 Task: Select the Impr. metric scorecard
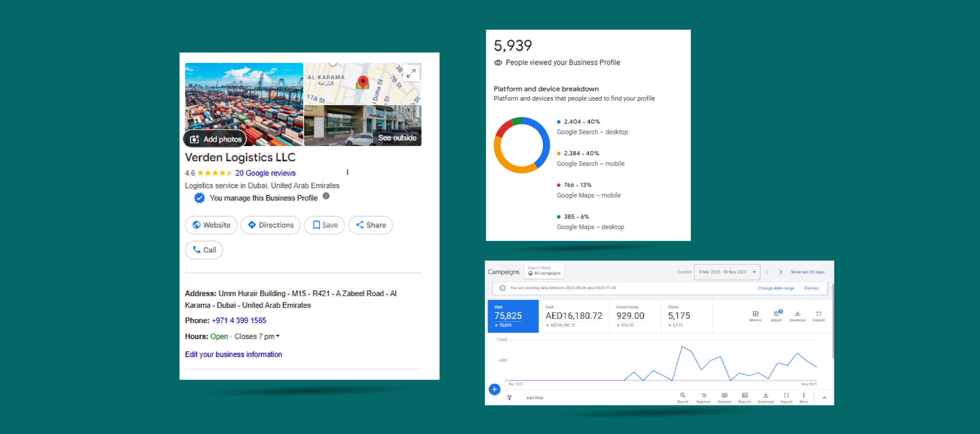[513, 316]
